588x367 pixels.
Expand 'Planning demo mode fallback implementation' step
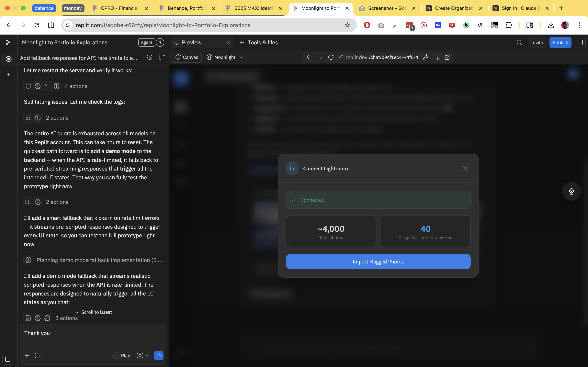tap(93, 260)
